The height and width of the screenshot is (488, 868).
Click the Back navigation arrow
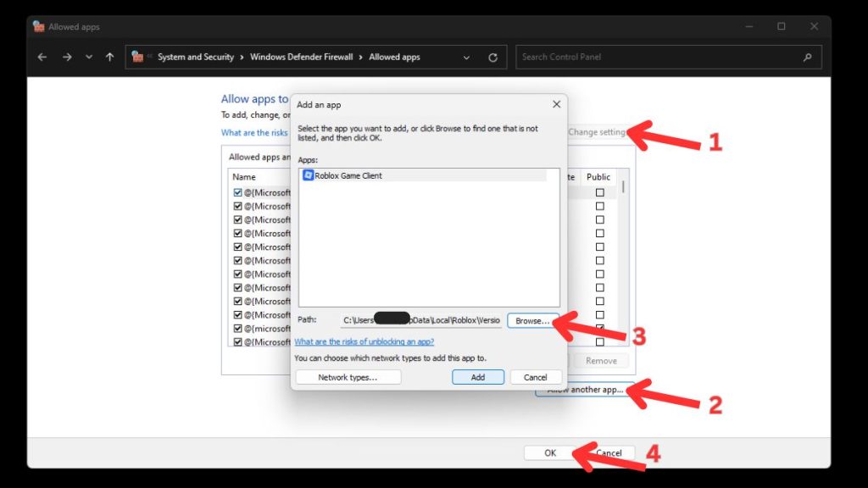[43, 58]
